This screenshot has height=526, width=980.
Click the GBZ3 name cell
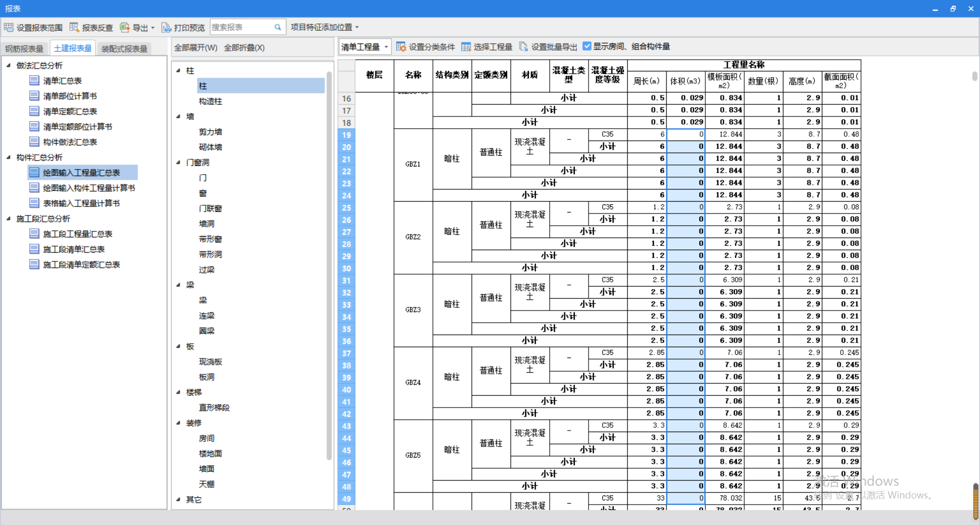click(413, 310)
